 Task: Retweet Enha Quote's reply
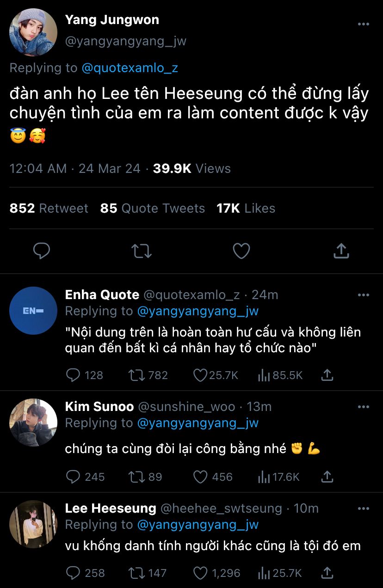pos(136,375)
